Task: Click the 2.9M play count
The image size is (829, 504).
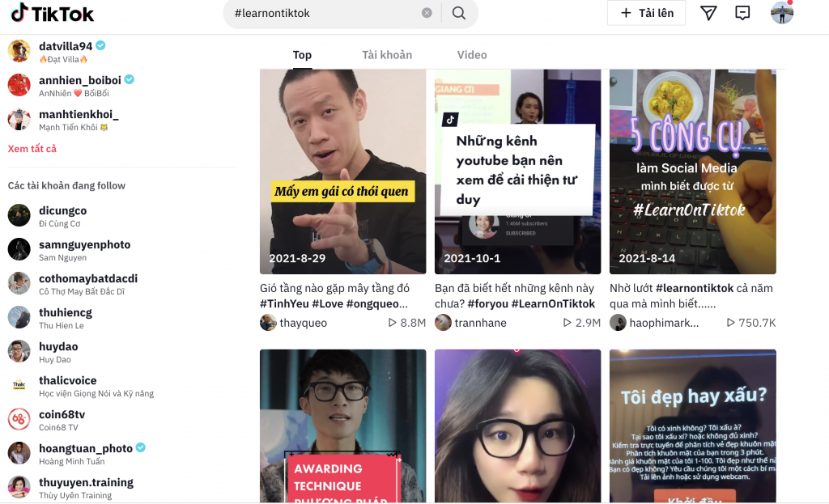Action: pyautogui.click(x=581, y=323)
